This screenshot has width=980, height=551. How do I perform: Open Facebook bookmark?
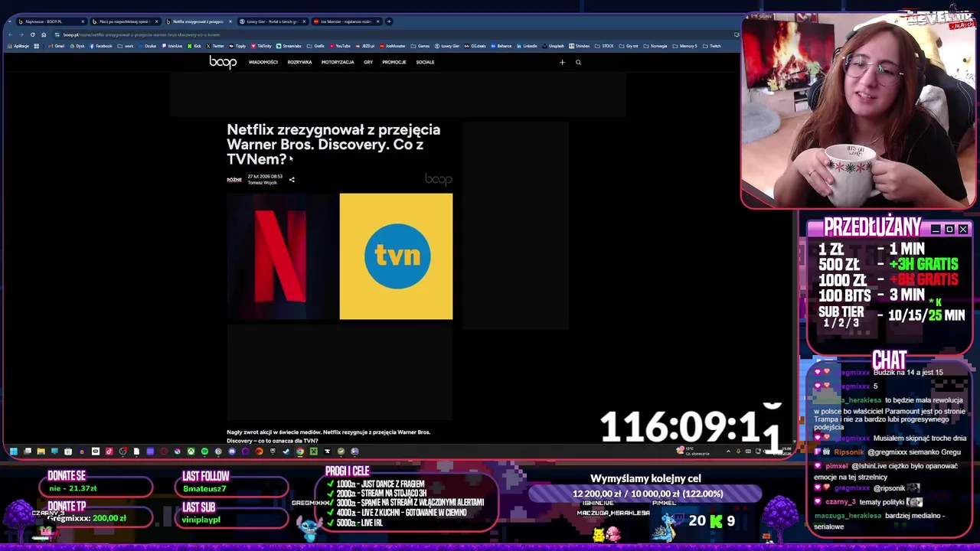point(100,46)
